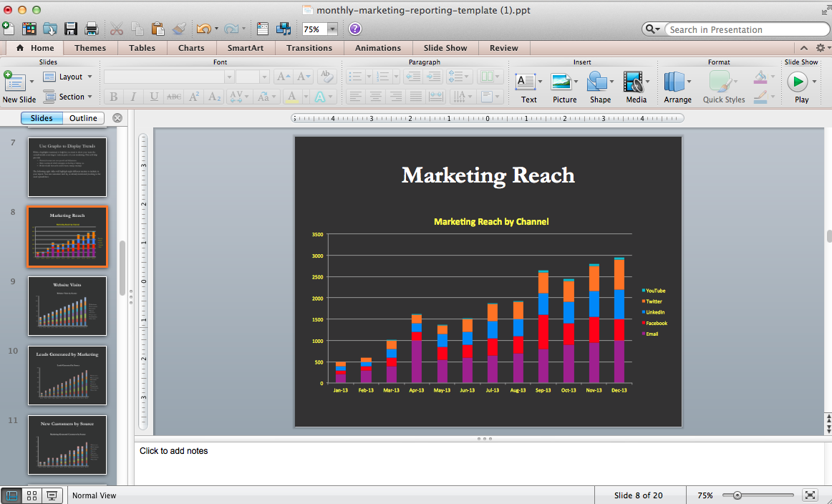Click the New Slide icon
832x504 pixels.
point(14,82)
